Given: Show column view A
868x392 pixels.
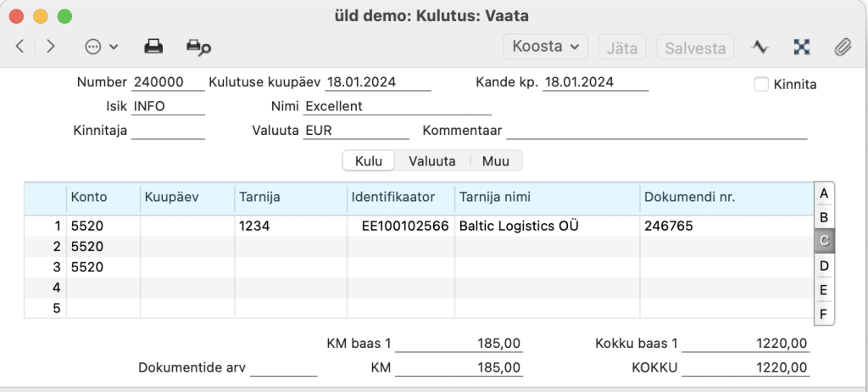Looking at the screenshot, I should (x=824, y=194).
